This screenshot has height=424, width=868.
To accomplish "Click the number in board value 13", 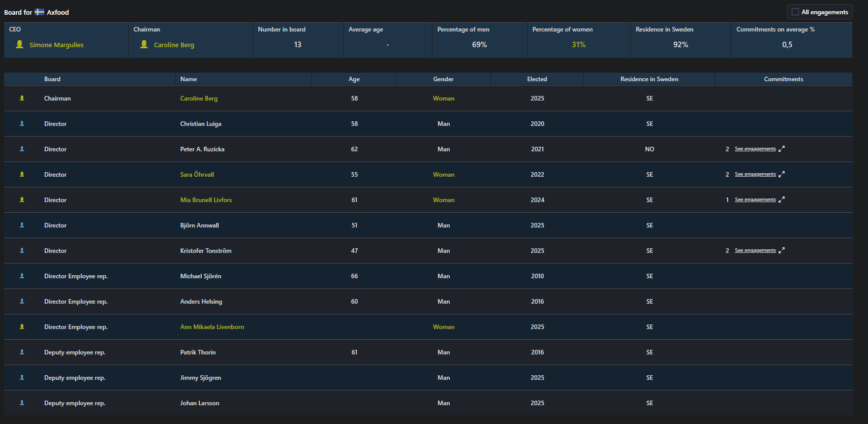I will click(298, 45).
